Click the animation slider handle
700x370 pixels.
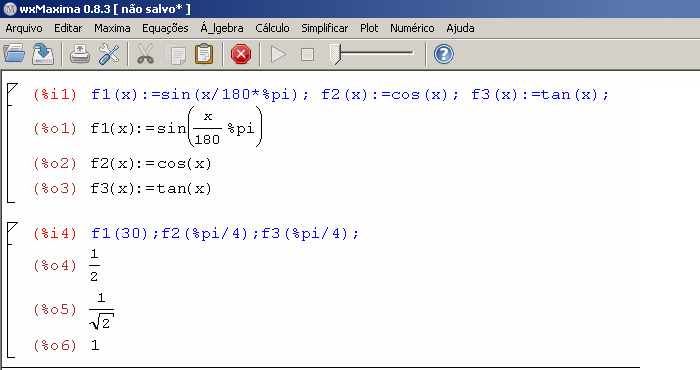click(335, 54)
